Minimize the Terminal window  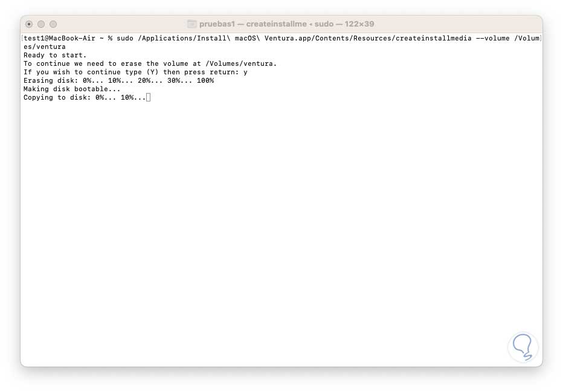click(x=41, y=24)
